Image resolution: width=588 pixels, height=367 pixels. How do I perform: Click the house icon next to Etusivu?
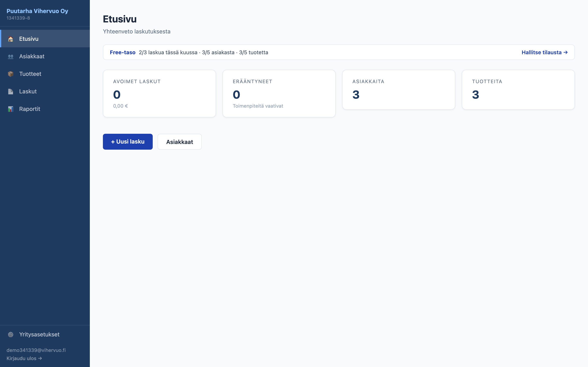point(10,39)
